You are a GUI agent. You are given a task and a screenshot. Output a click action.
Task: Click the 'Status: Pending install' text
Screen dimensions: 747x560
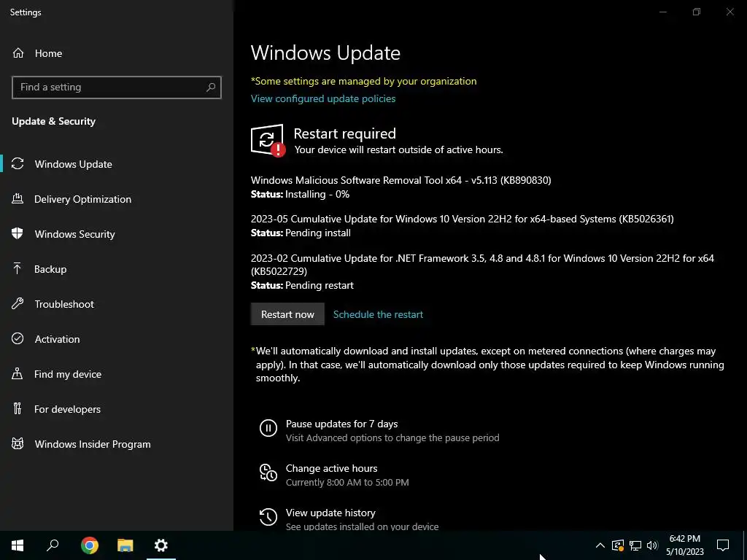[301, 233]
